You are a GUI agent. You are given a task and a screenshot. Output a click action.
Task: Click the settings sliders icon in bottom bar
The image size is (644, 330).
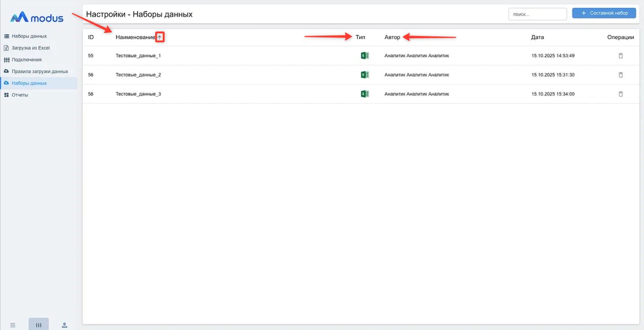[39, 325]
